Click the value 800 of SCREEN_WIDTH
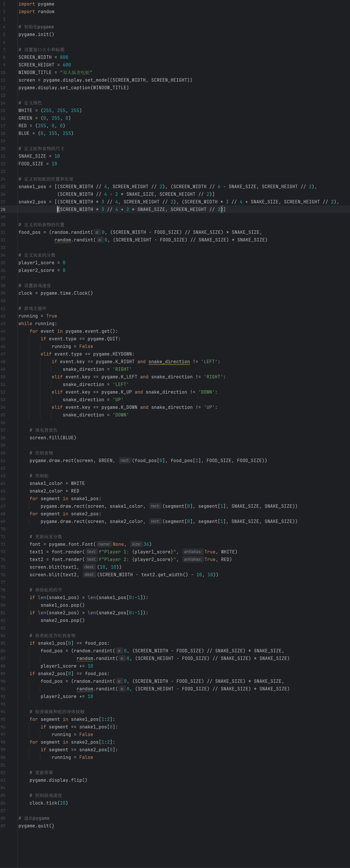The width and height of the screenshot is (350, 868). point(64,57)
